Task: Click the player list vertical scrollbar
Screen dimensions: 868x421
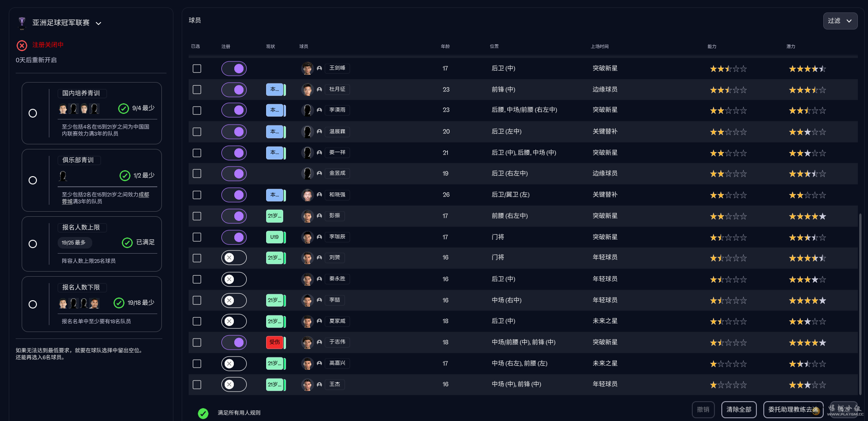Action: pos(860,303)
